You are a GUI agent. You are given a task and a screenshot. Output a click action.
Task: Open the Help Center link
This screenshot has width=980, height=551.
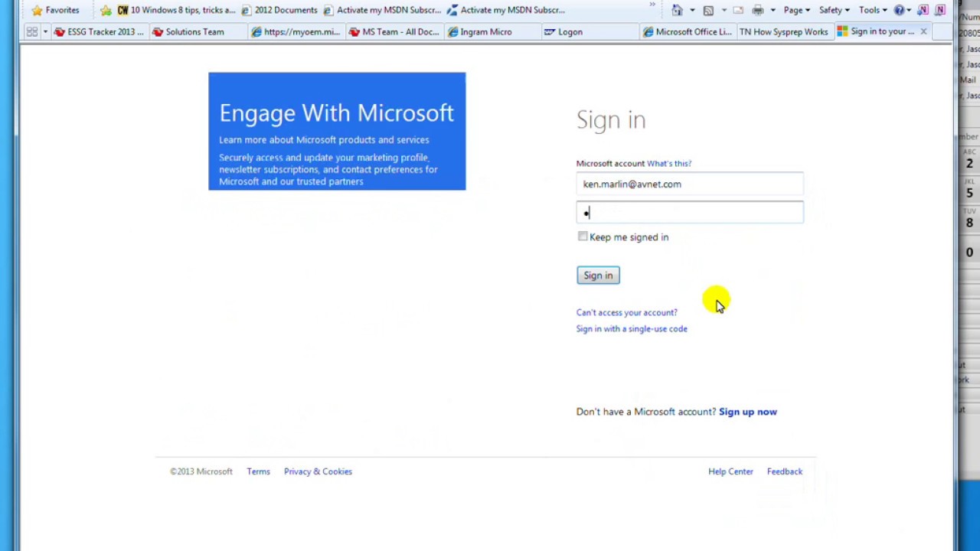point(730,471)
